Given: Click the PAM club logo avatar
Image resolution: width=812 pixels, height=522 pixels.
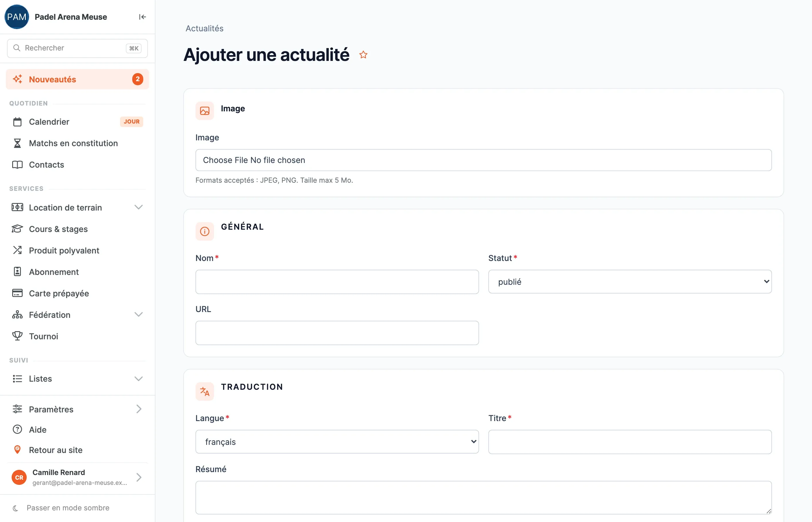Looking at the screenshot, I should coord(17,17).
